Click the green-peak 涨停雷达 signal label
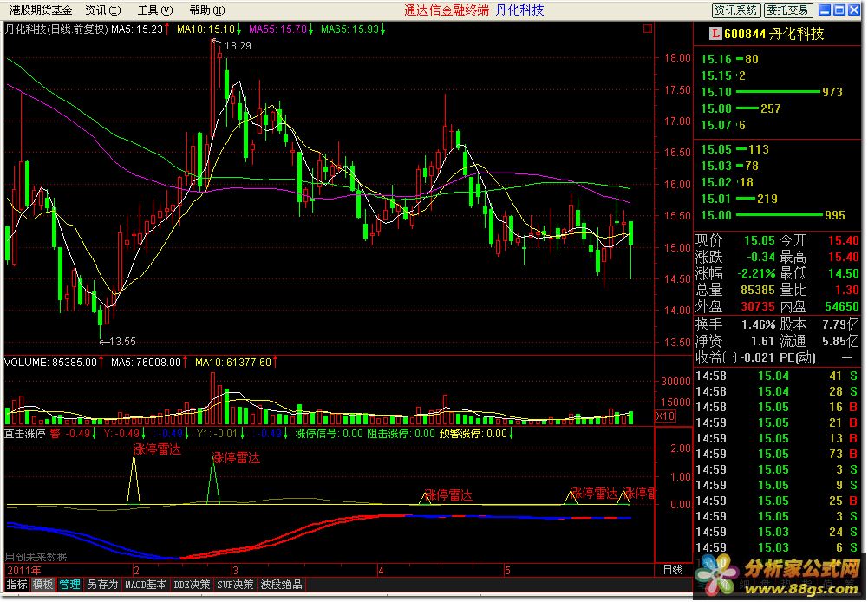This screenshot has width=868, height=602. pos(237,457)
